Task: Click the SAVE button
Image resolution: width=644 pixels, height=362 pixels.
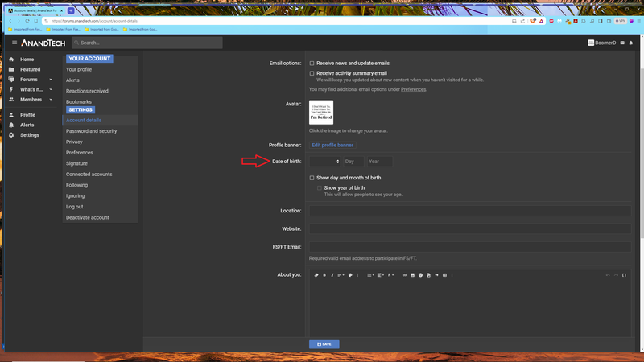Action: [x=324, y=344]
